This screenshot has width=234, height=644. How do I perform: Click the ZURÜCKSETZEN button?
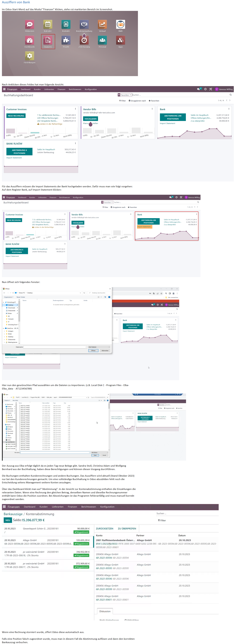[105, 529]
